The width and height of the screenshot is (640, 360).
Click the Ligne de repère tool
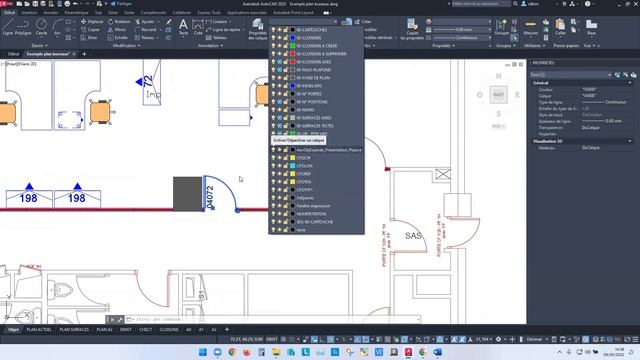224,29
